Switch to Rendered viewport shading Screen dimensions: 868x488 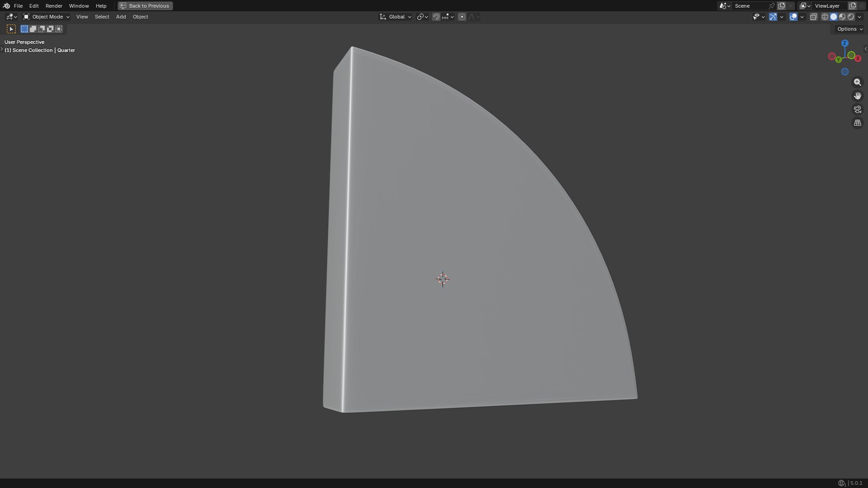click(851, 17)
